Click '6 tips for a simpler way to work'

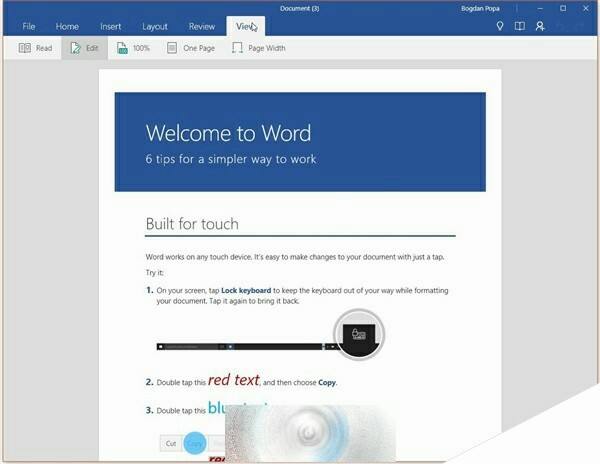pos(231,159)
